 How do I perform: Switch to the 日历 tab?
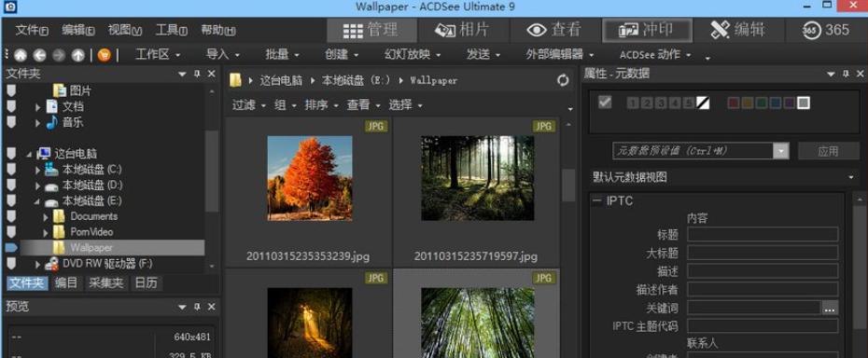(147, 283)
